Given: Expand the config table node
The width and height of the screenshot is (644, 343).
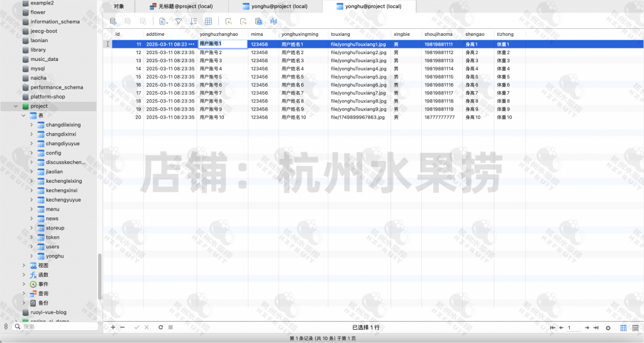Looking at the screenshot, I should coord(31,153).
